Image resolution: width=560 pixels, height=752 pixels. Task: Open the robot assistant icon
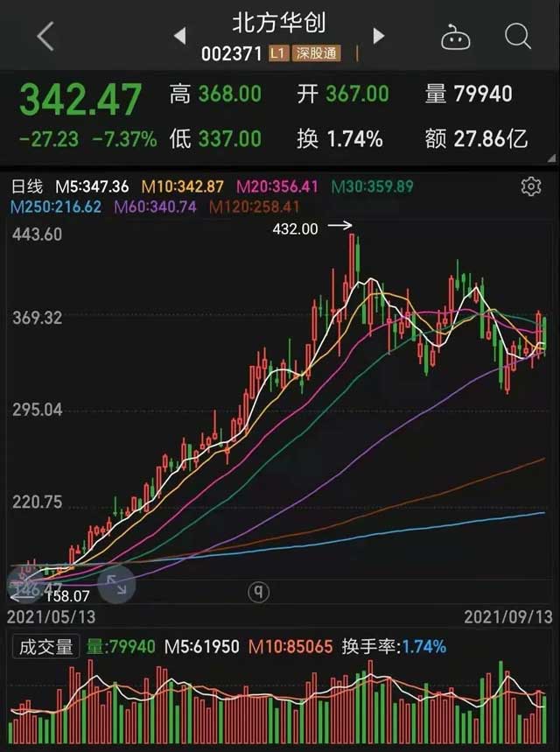pos(455,37)
